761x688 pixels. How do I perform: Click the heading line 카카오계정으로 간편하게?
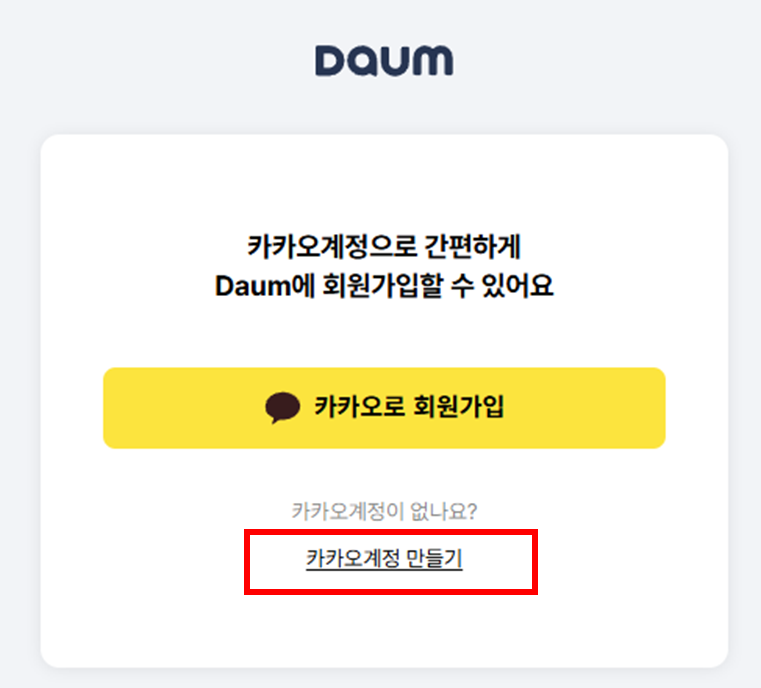pos(384,245)
